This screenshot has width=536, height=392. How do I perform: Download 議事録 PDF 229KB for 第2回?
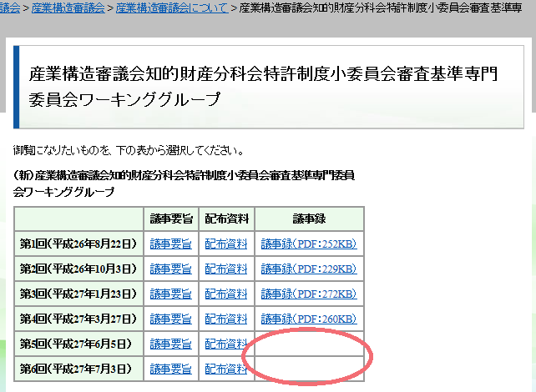point(309,269)
